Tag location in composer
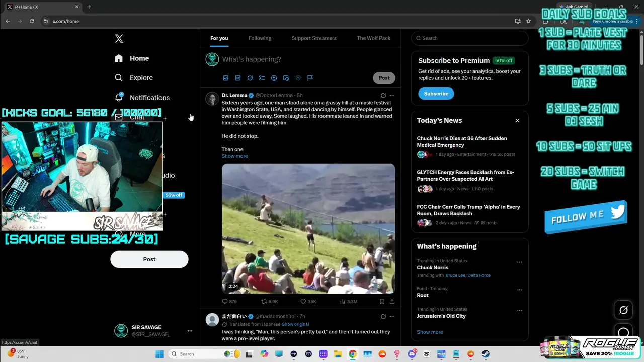 [298, 78]
